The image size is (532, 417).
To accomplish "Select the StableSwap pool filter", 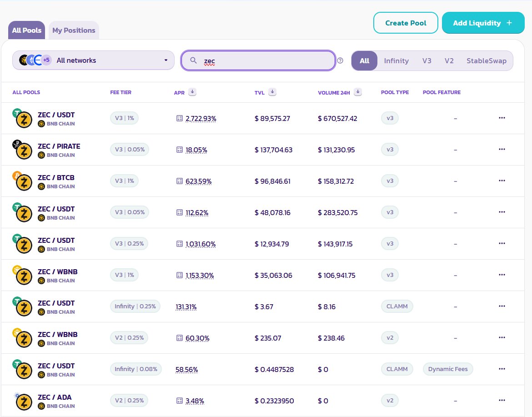I will [486, 61].
